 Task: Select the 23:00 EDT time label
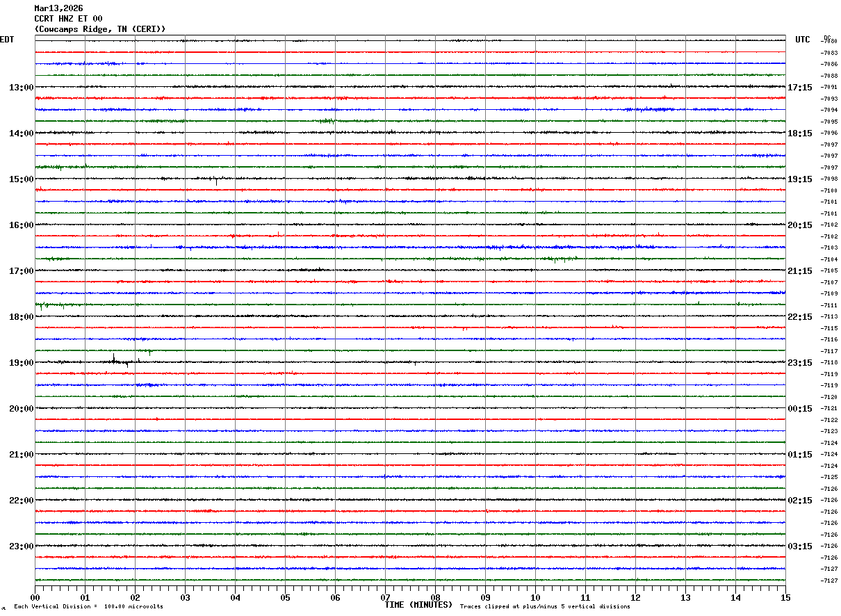click(22, 546)
